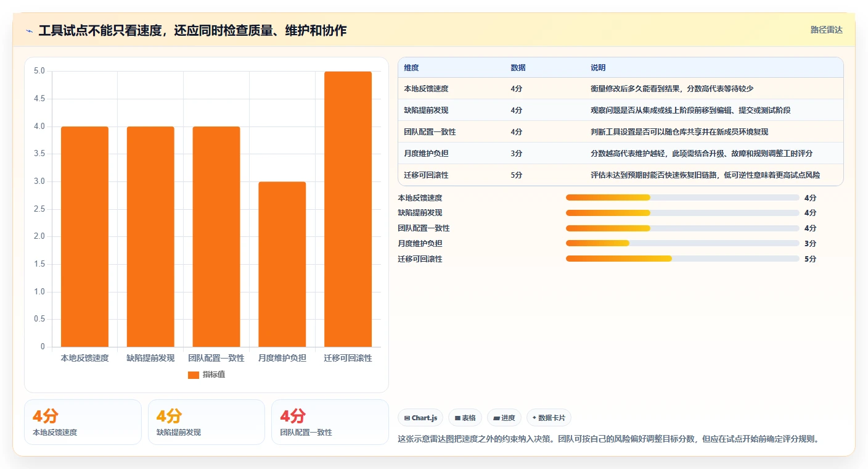Click the Chart.js chip
This screenshot has height=469, width=868.
tap(420, 418)
